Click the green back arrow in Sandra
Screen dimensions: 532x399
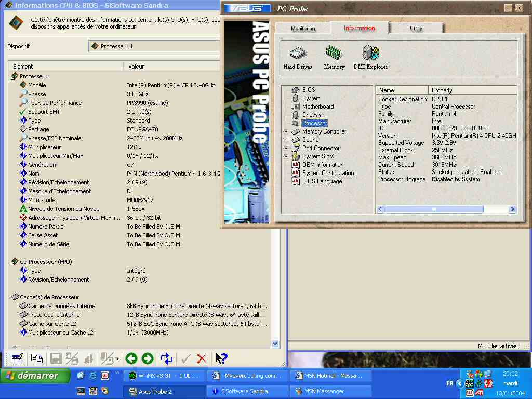point(131,358)
